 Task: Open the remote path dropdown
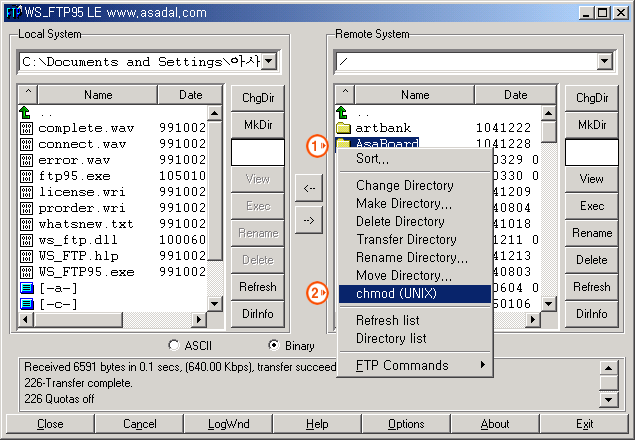[x=603, y=62]
